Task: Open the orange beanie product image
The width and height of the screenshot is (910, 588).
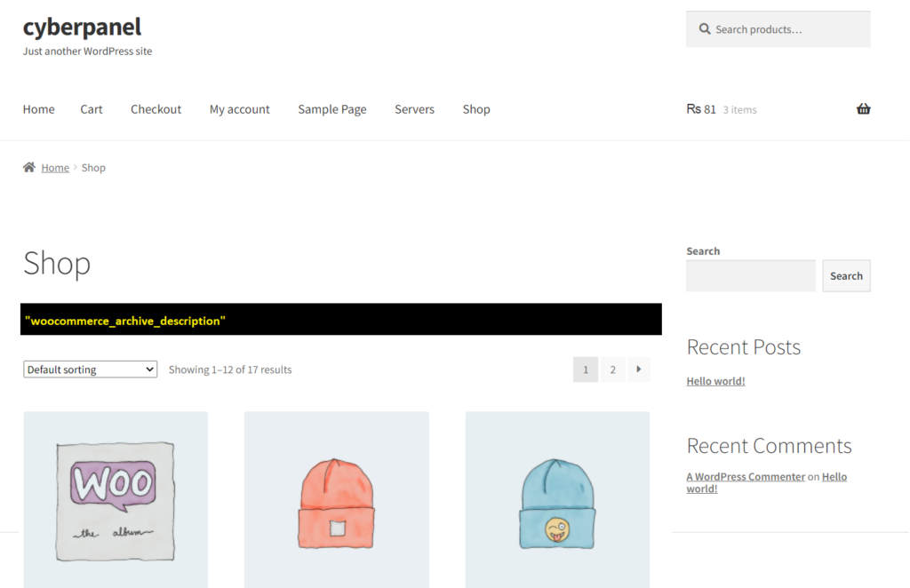Action: [337, 500]
